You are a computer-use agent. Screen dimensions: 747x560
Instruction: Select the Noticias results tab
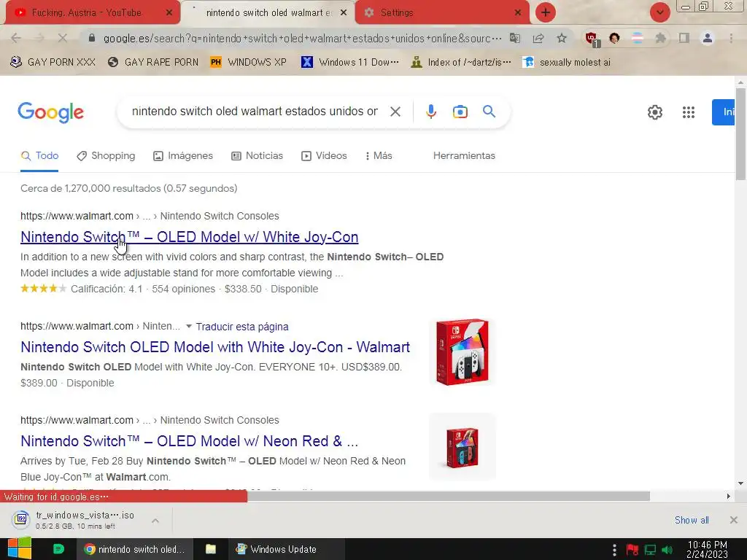tap(257, 156)
